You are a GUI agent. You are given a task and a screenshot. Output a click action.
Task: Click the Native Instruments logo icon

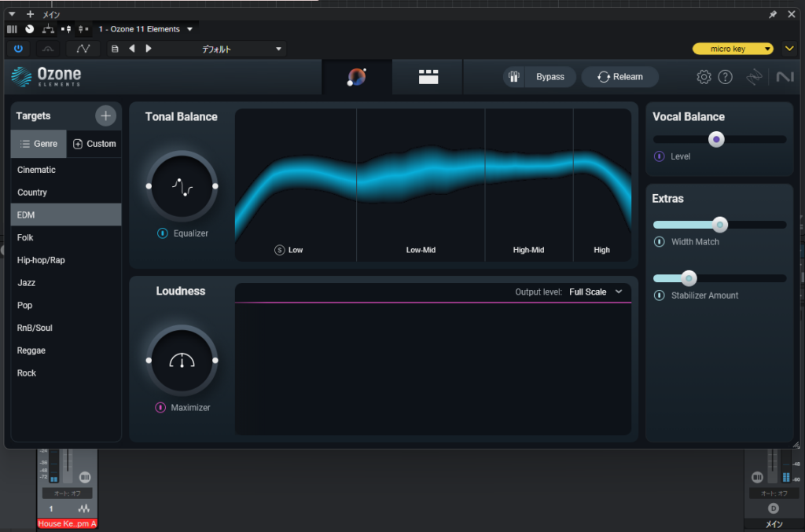tap(784, 77)
